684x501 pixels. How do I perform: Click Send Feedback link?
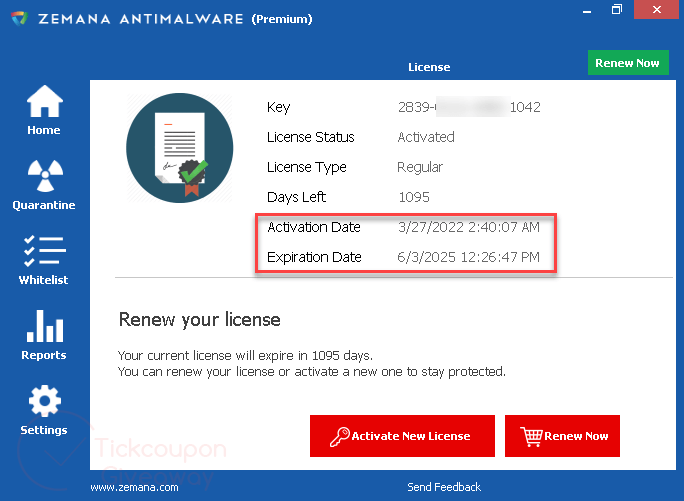444,487
